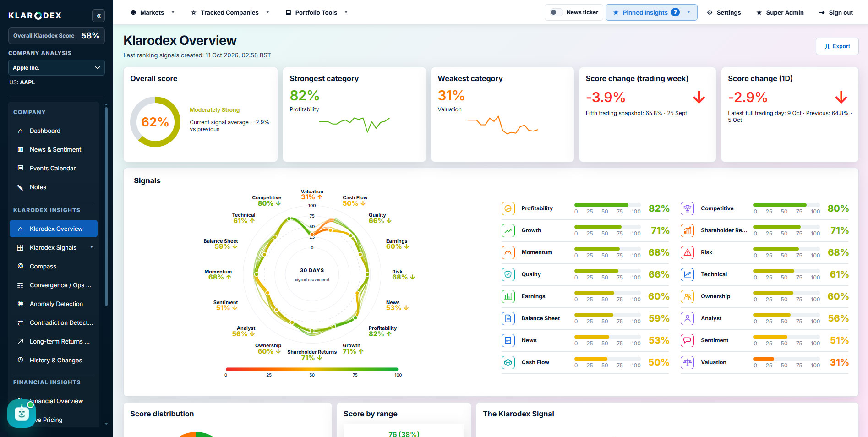The width and height of the screenshot is (868, 437).
Task: Click the Settings gear icon
Action: [x=710, y=12]
